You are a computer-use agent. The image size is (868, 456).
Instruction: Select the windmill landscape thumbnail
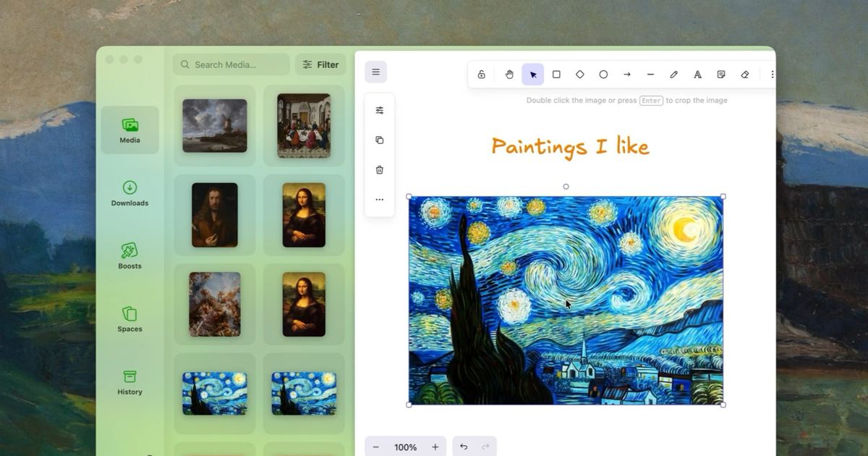pos(215,126)
